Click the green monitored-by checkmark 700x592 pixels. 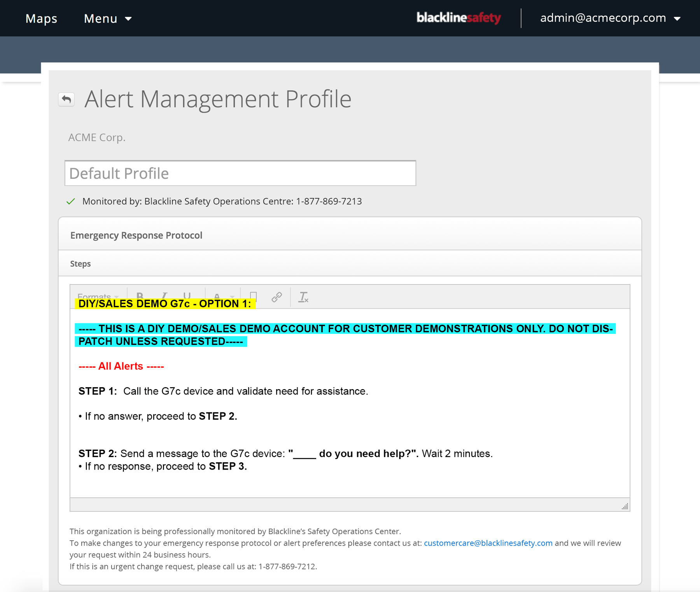pyautogui.click(x=71, y=201)
